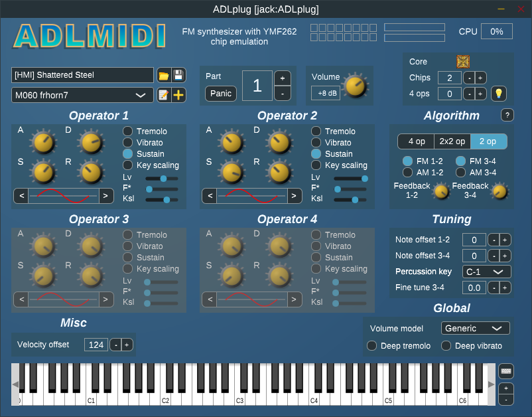Image resolution: width=532 pixels, height=417 pixels.
Task: Click the +8 dB volume value box
Action: tap(326, 94)
